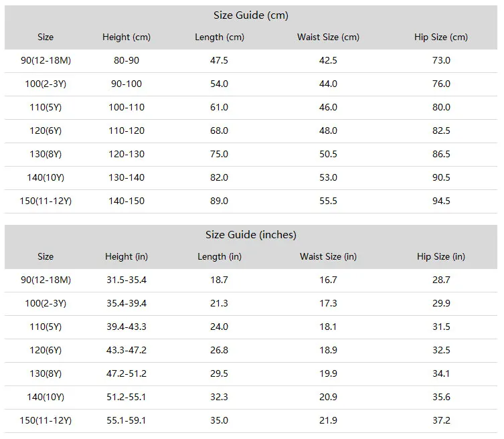Click hip value 94.5
Screen dimensions: 504x439
click(441, 201)
